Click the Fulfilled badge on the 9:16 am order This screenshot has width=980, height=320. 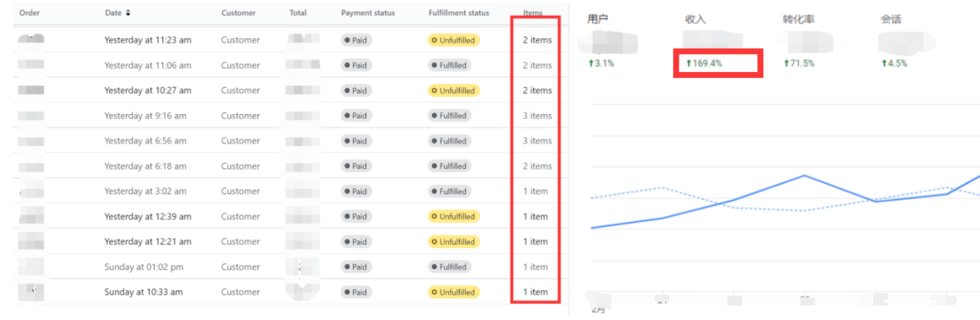pos(450,116)
